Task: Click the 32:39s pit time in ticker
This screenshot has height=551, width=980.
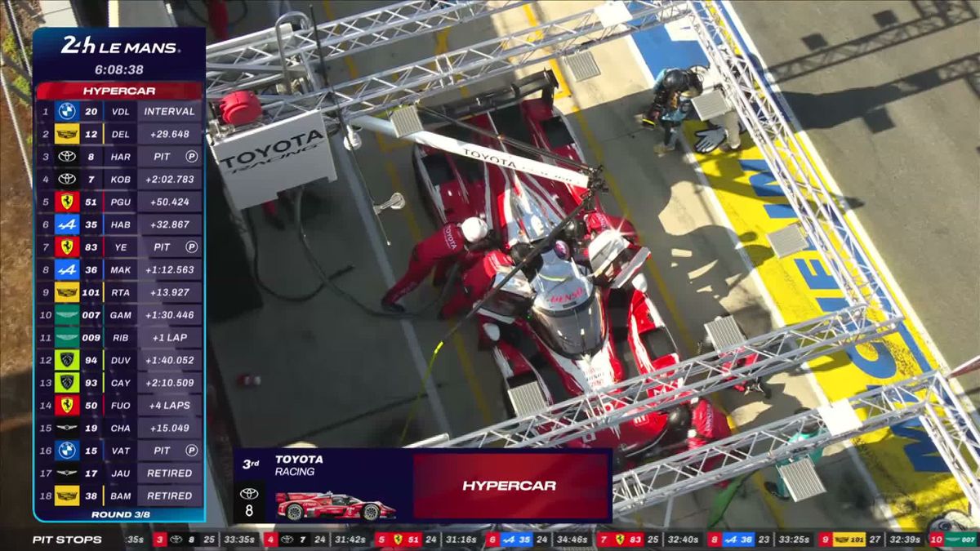Action: (x=905, y=540)
